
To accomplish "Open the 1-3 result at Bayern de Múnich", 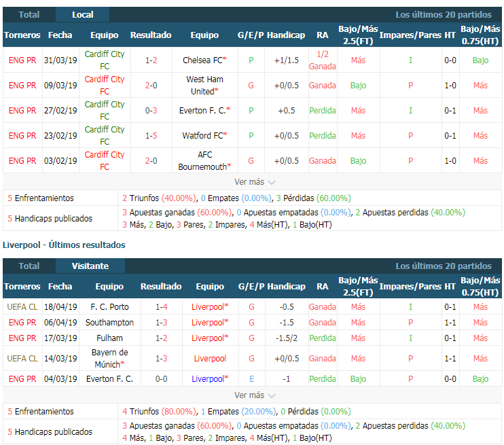I will pos(162,358).
